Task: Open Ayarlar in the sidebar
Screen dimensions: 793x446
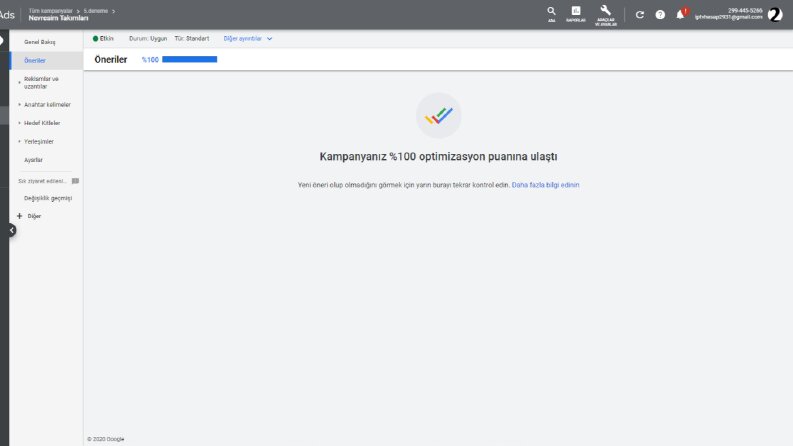Action: [33, 160]
